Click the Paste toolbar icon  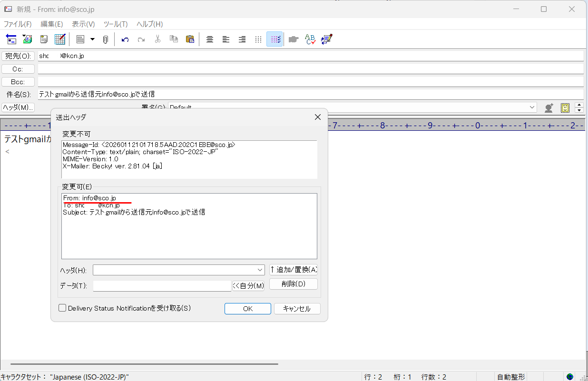coord(190,39)
